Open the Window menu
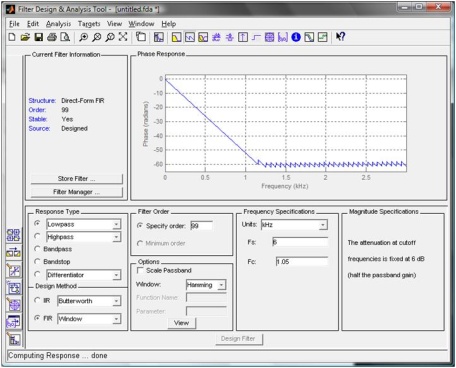This screenshot has width=456, height=368. (x=141, y=24)
